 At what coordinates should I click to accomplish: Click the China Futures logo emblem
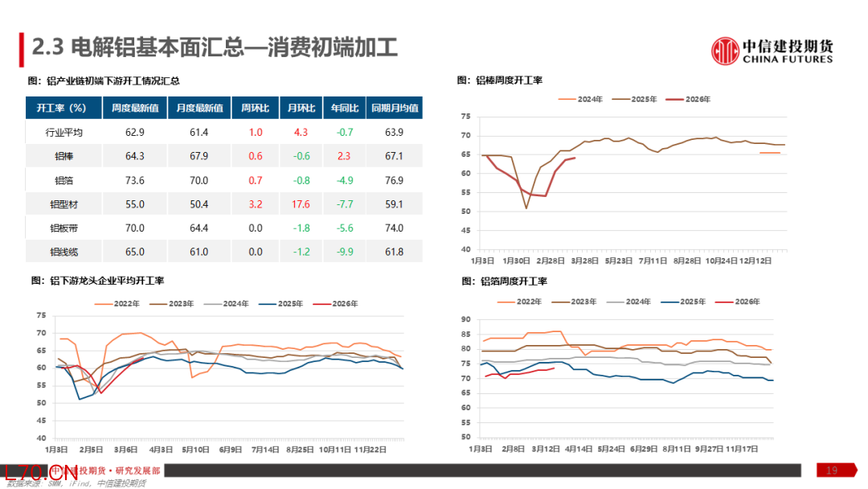pyautogui.click(x=725, y=51)
